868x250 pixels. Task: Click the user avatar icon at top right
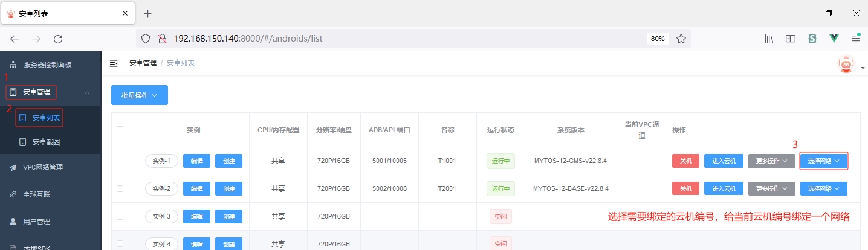pos(846,63)
